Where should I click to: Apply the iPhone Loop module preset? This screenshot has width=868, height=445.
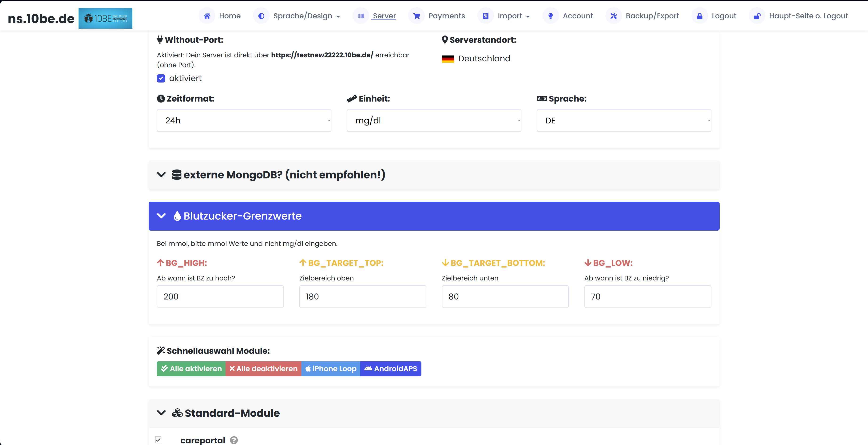(331, 369)
